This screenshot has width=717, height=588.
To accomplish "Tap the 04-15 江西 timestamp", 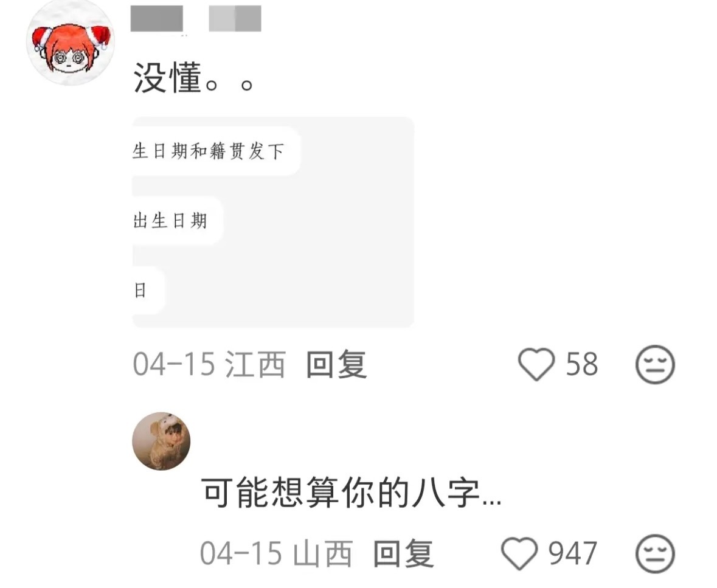I will pos(209,364).
